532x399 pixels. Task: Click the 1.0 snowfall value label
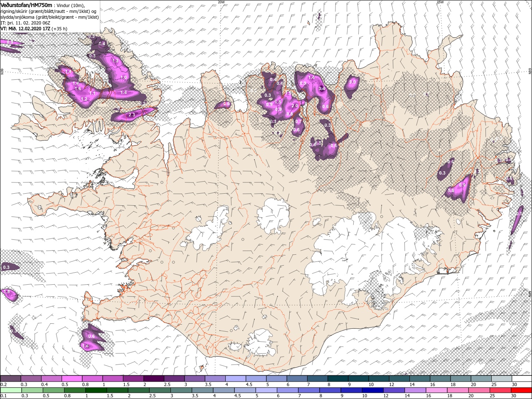[x=123, y=77]
